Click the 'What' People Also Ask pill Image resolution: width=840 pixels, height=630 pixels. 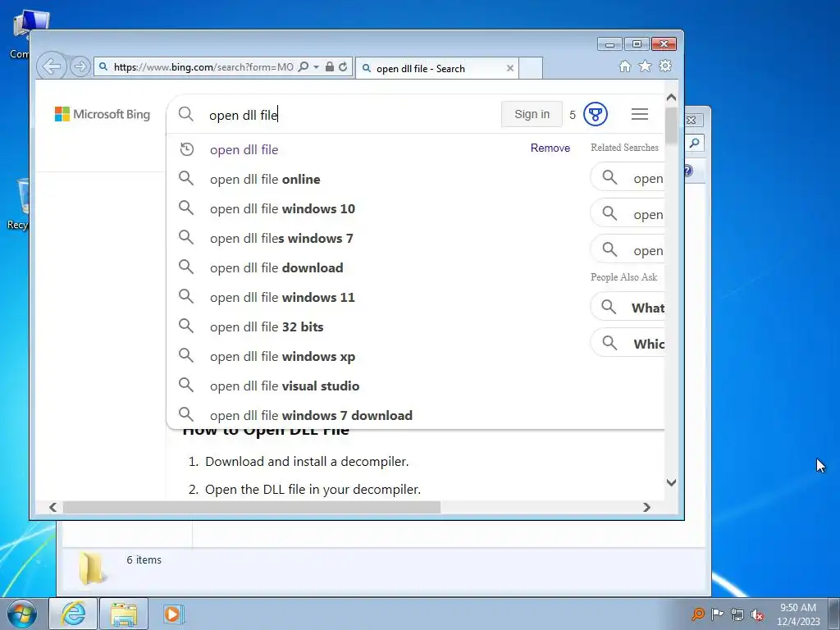628,308
